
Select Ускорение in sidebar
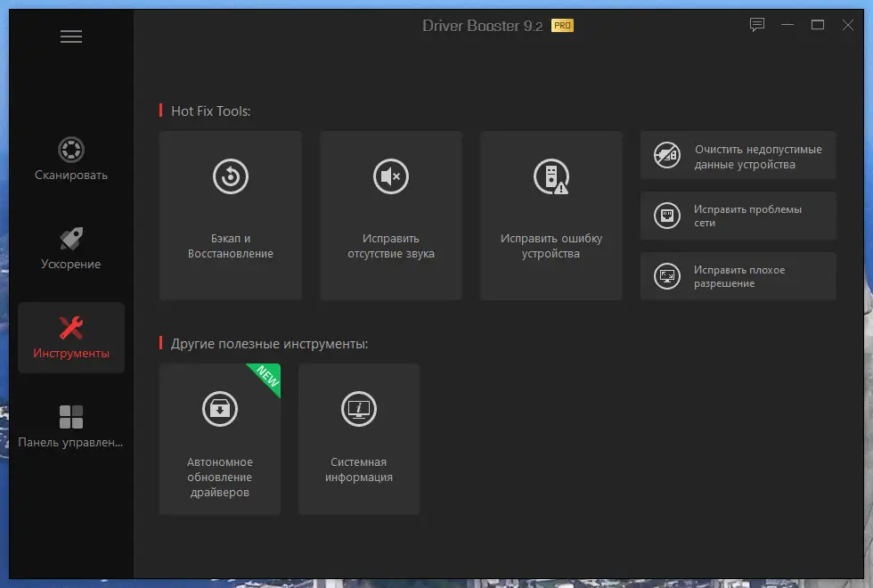point(71,248)
